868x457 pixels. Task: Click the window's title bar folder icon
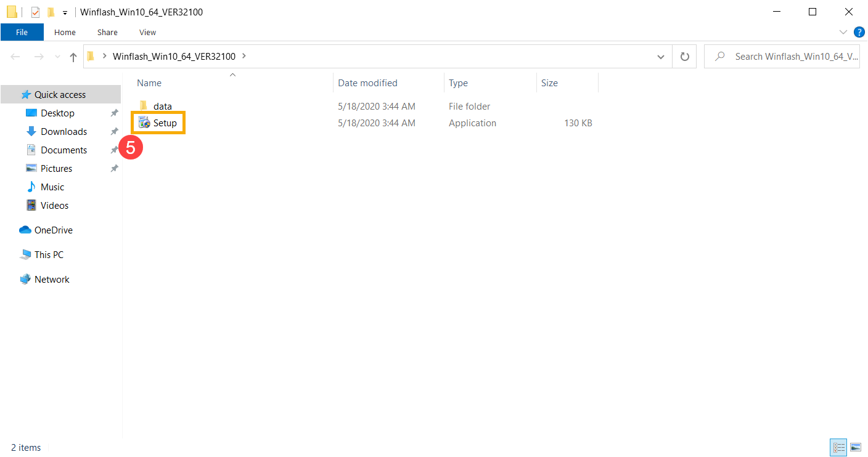pos(12,12)
